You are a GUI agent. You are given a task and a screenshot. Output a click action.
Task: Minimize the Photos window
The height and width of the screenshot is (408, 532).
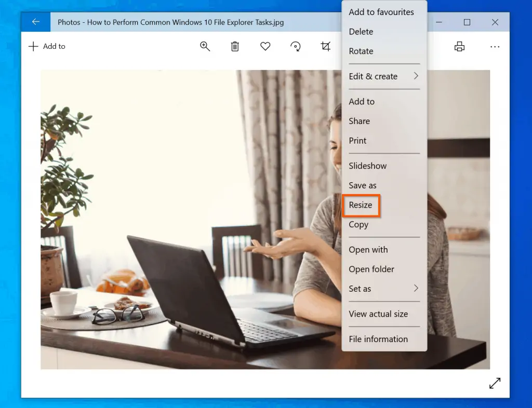pyautogui.click(x=439, y=22)
